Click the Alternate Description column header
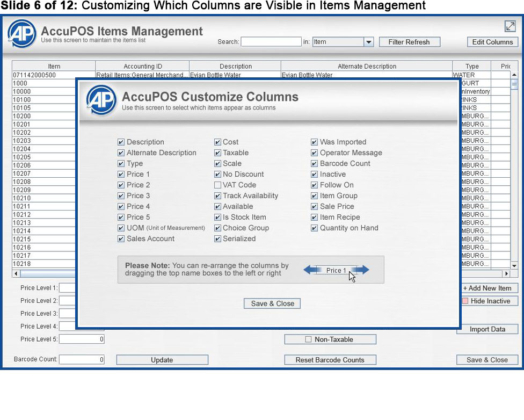 [367, 66]
